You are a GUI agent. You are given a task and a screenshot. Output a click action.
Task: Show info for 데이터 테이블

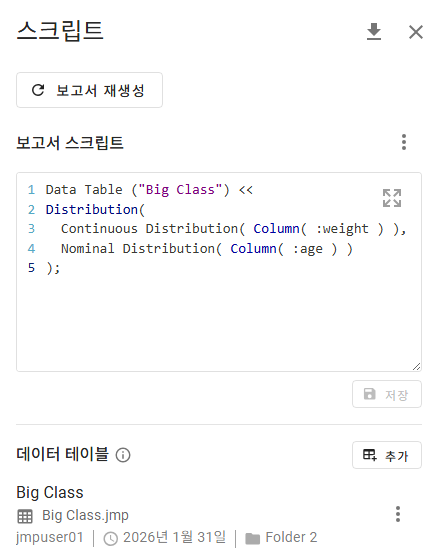pyautogui.click(x=123, y=455)
